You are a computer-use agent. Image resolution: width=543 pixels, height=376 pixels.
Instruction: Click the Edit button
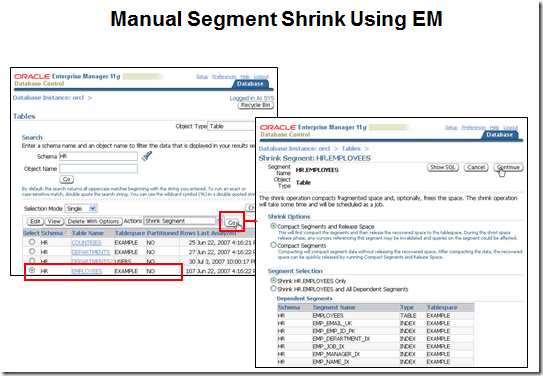pos(35,221)
